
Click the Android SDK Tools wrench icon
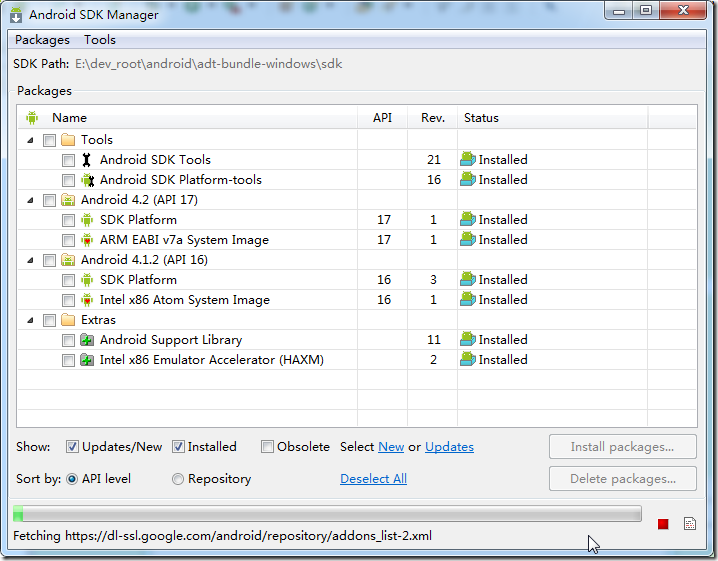(x=87, y=160)
